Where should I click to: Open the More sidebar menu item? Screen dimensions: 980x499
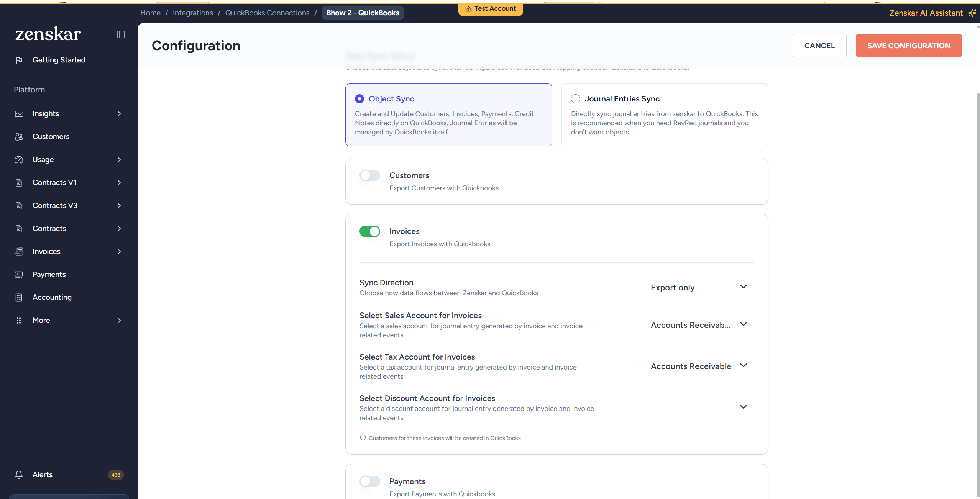point(41,321)
